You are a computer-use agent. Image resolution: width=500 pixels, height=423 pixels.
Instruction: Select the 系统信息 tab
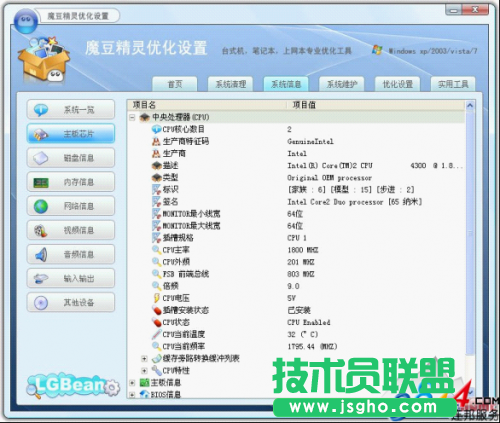tap(286, 84)
